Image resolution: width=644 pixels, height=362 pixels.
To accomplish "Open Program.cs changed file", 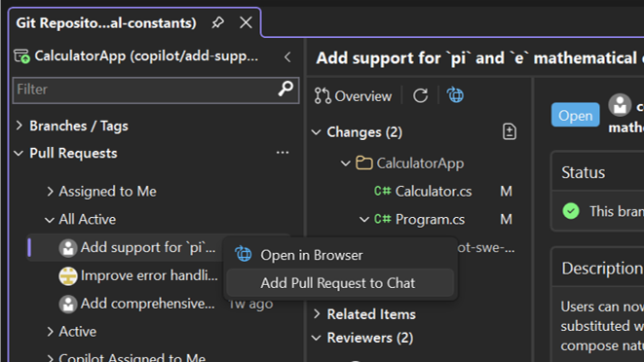I will [430, 220].
